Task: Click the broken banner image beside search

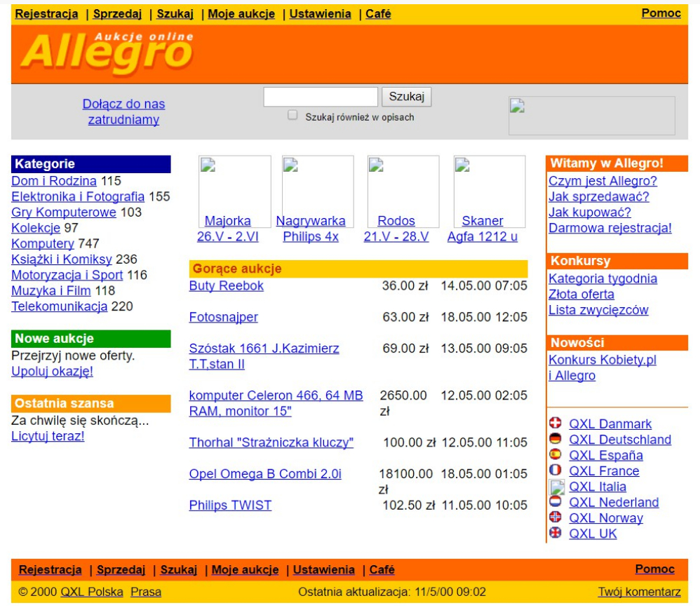Action: coord(591,116)
